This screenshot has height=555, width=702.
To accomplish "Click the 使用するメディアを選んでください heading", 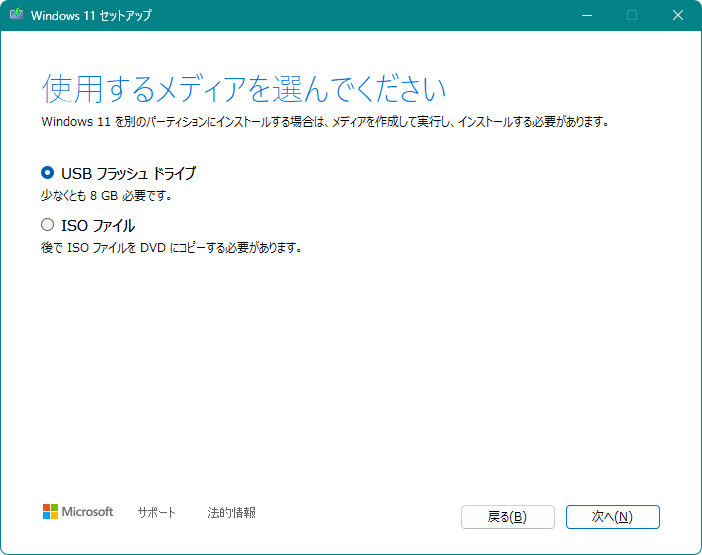I will [x=243, y=88].
